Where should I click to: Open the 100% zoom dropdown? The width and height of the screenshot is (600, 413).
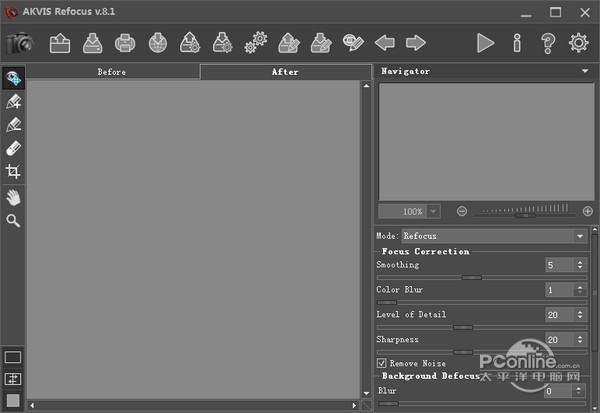433,211
